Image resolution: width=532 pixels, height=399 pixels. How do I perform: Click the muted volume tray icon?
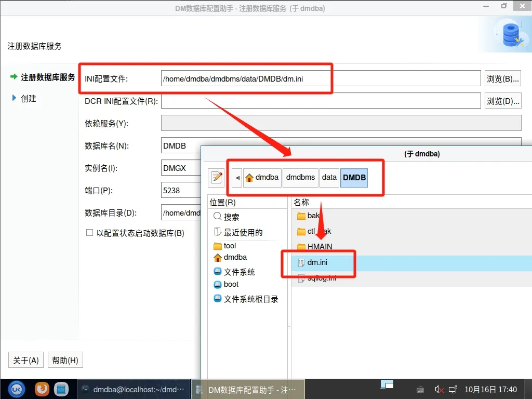439,389
